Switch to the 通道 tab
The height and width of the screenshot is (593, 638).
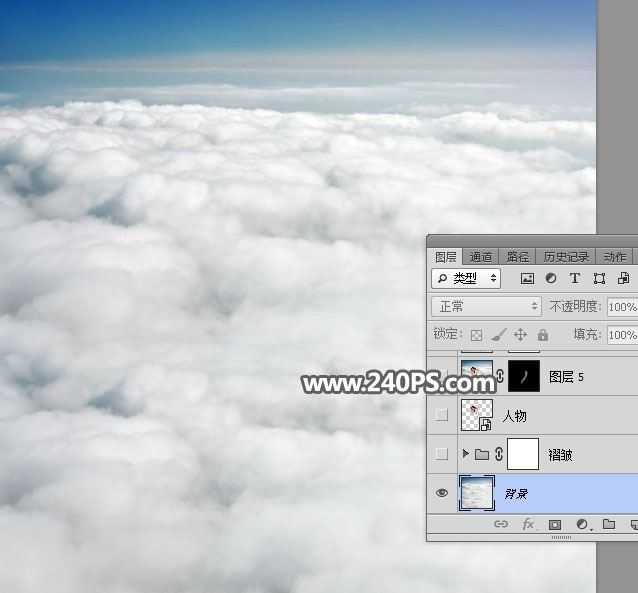point(481,257)
